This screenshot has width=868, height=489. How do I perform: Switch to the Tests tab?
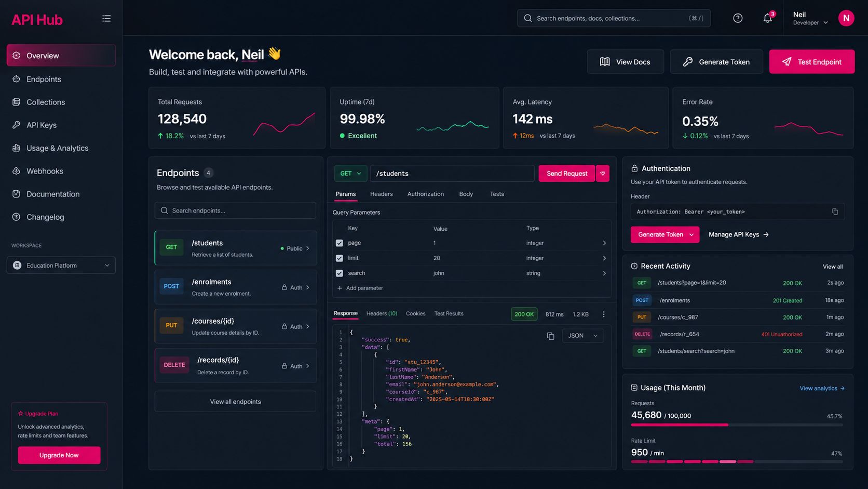(497, 194)
